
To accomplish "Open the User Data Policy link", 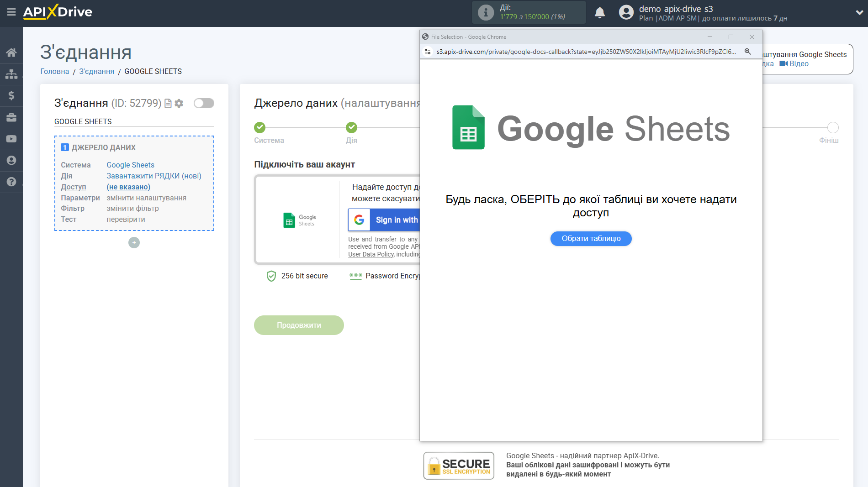I will point(370,254).
